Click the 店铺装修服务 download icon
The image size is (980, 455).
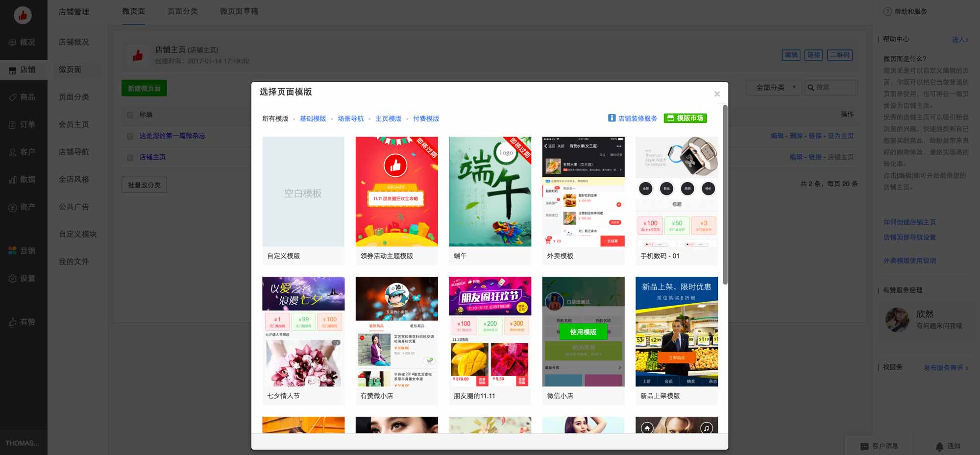pos(612,118)
